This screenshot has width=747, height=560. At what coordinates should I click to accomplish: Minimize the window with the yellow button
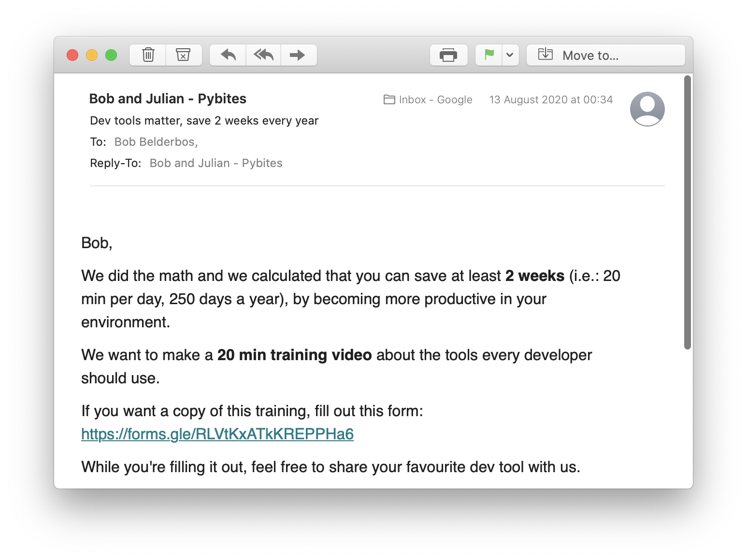[92, 55]
